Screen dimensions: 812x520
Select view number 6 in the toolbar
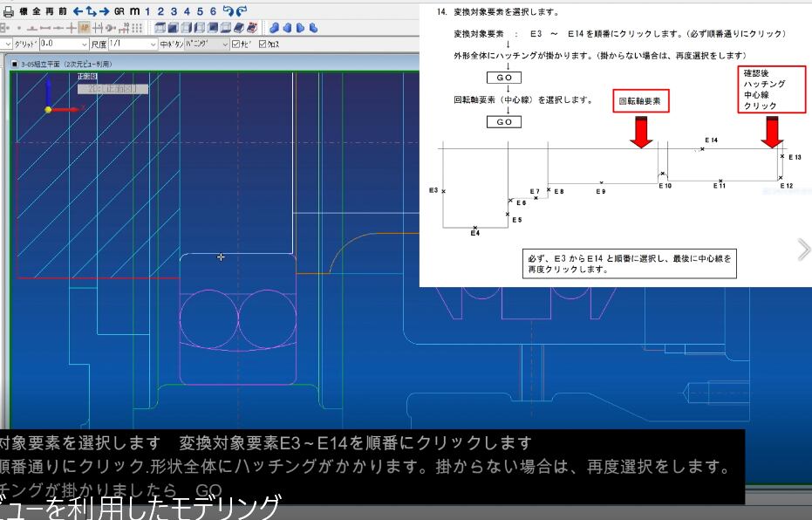[x=213, y=11]
